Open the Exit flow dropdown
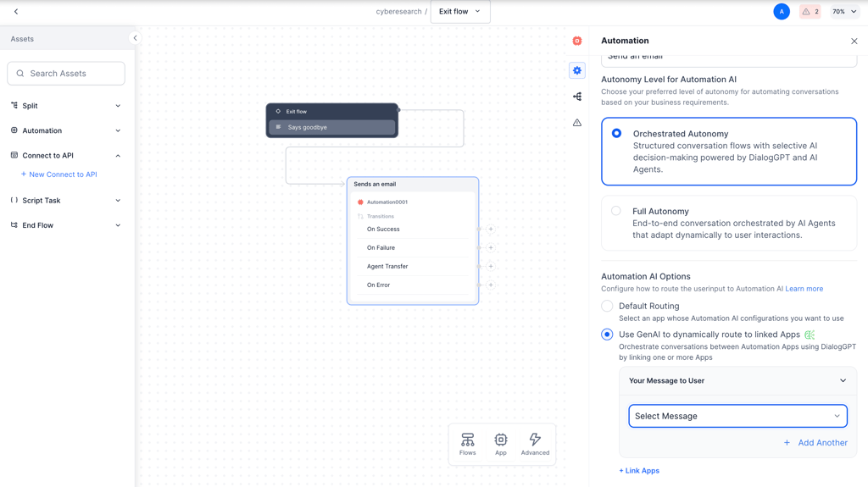The width and height of the screenshot is (868, 487). click(460, 12)
